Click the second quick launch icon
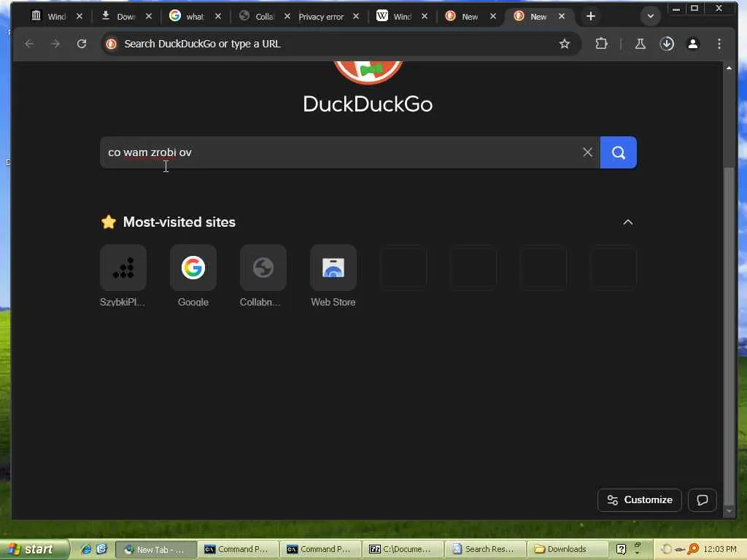Image resolution: width=747 pixels, height=560 pixels. (102, 550)
